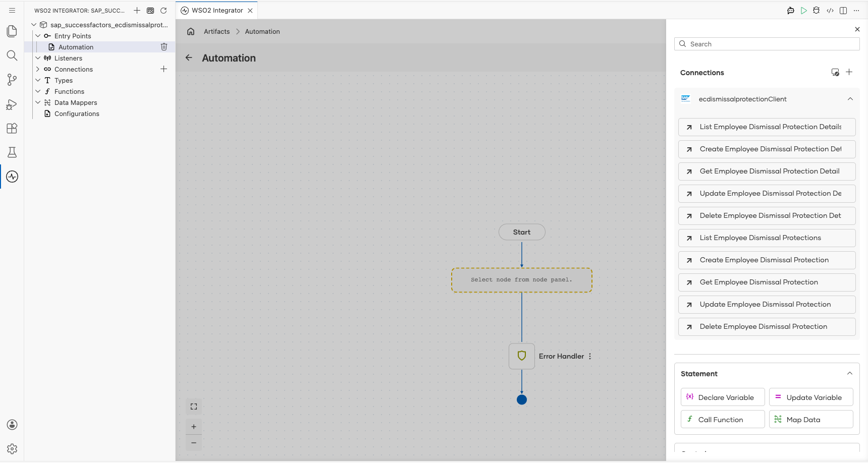
Task: Zoom out on the diagram canvas
Action: click(x=194, y=443)
